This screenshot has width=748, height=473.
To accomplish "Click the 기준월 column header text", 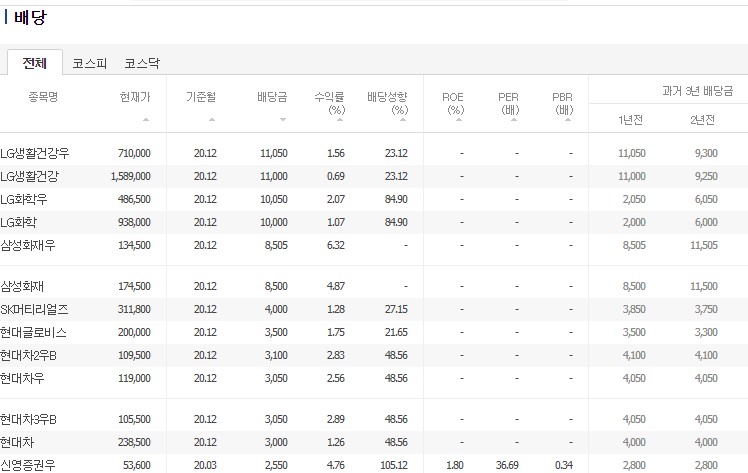I will pyautogui.click(x=201, y=97).
